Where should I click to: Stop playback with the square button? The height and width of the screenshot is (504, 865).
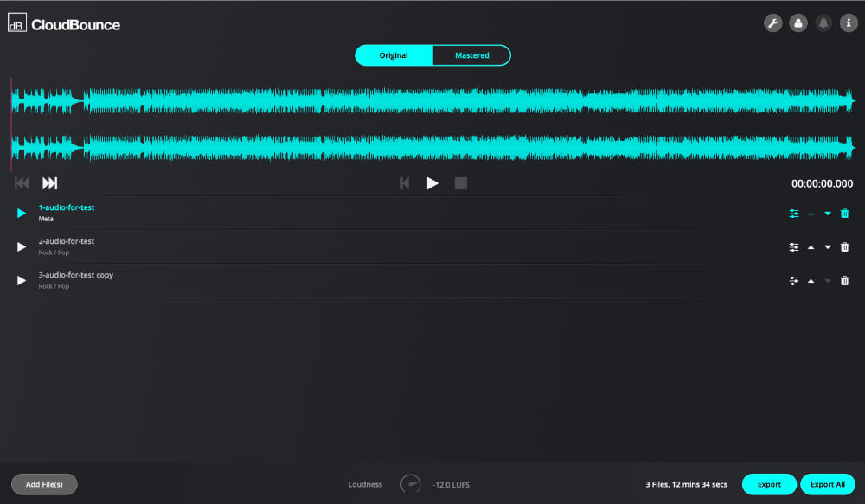(461, 183)
